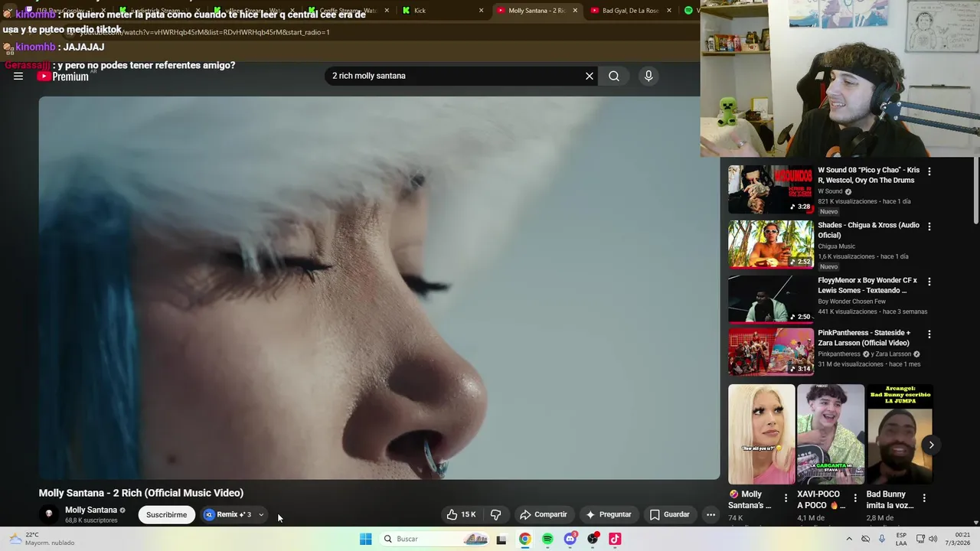Share the video with Compartir
The image size is (980, 551).
click(543, 514)
